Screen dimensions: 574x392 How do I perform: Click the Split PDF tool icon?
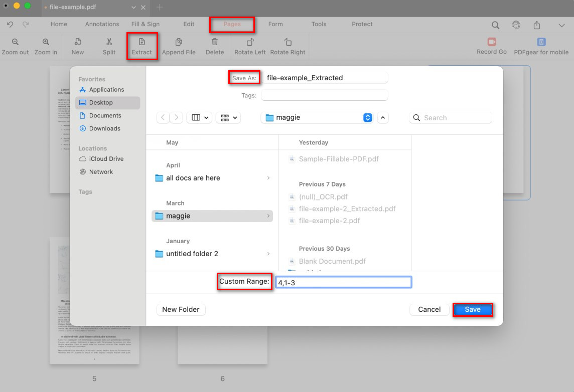pyautogui.click(x=109, y=42)
